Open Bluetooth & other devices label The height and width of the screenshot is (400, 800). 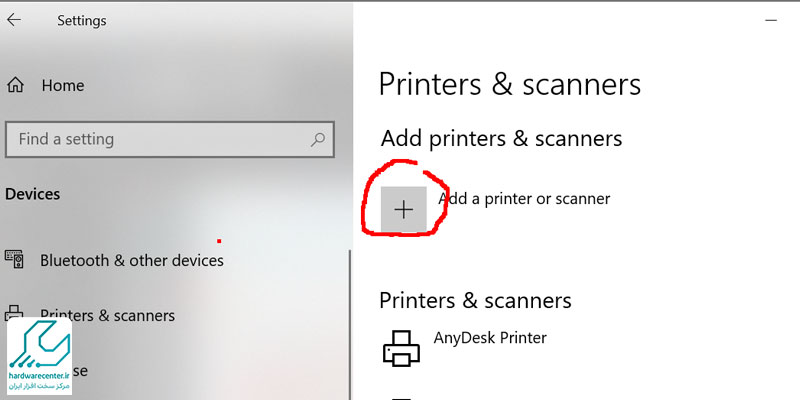pos(131,260)
